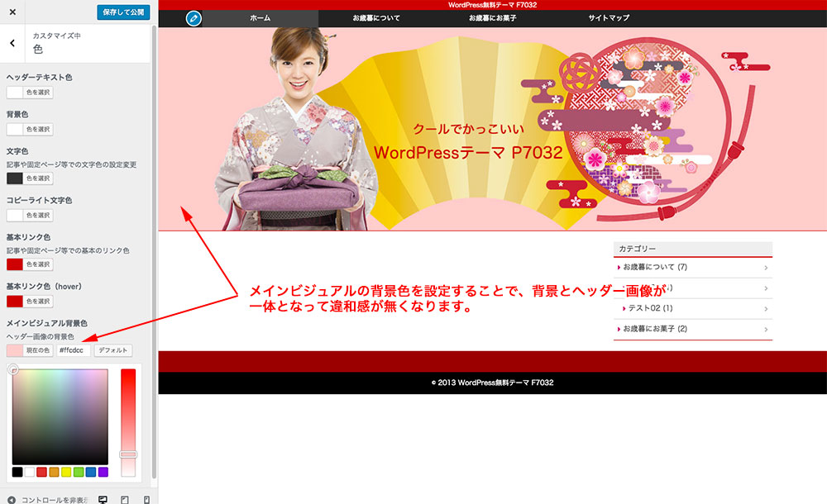
Task: Select the blue palette swatch
Action: (91, 472)
